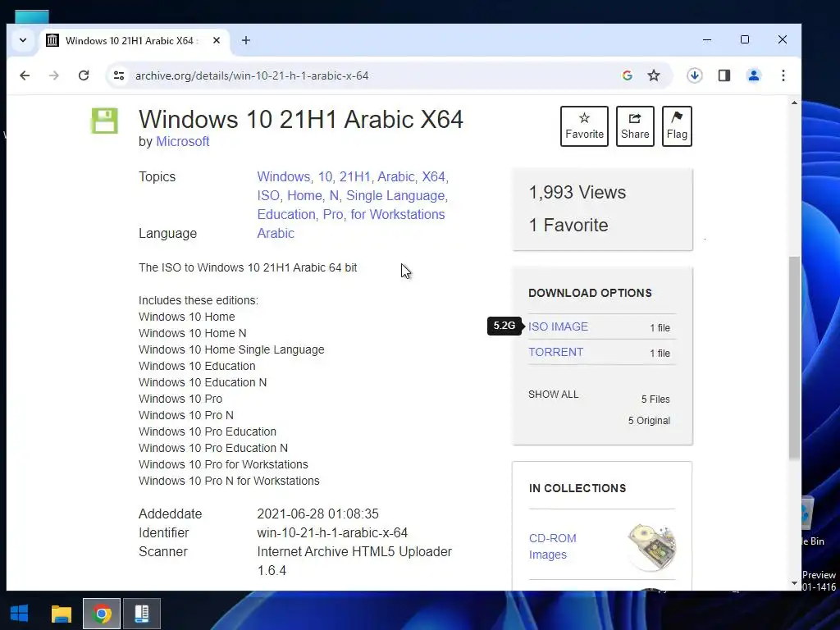Open the ISO topic link

coord(268,195)
